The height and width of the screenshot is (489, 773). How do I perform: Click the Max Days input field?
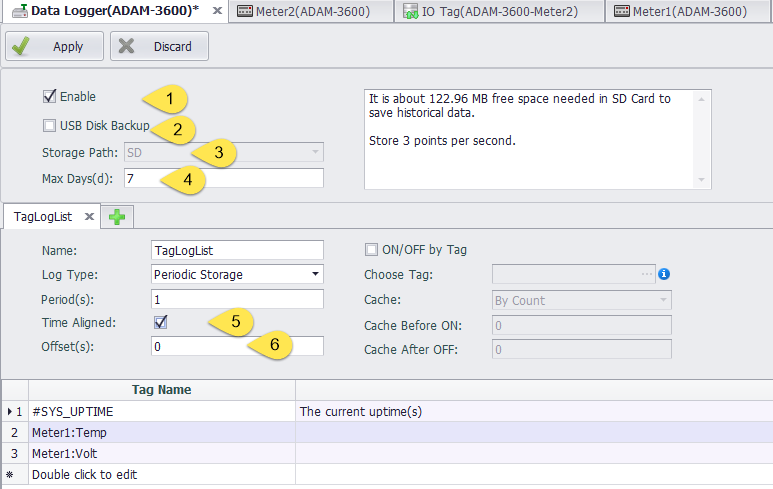223,178
